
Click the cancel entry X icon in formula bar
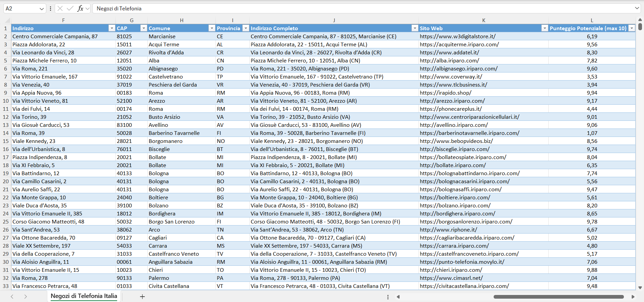click(x=60, y=8)
